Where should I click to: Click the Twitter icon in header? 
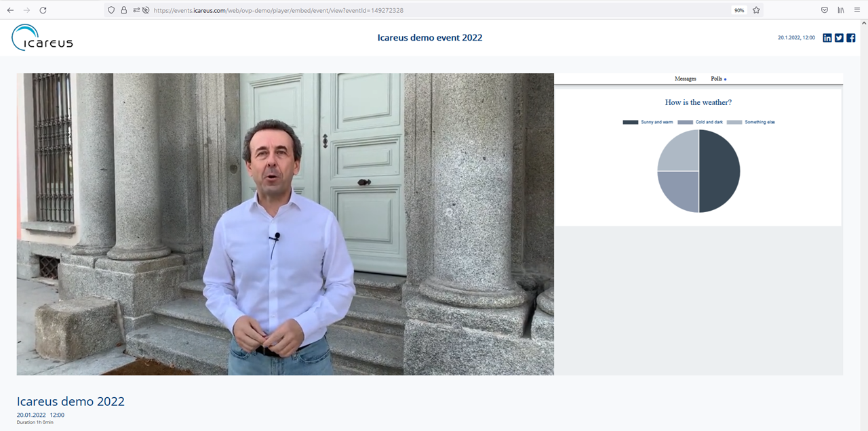click(839, 38)
